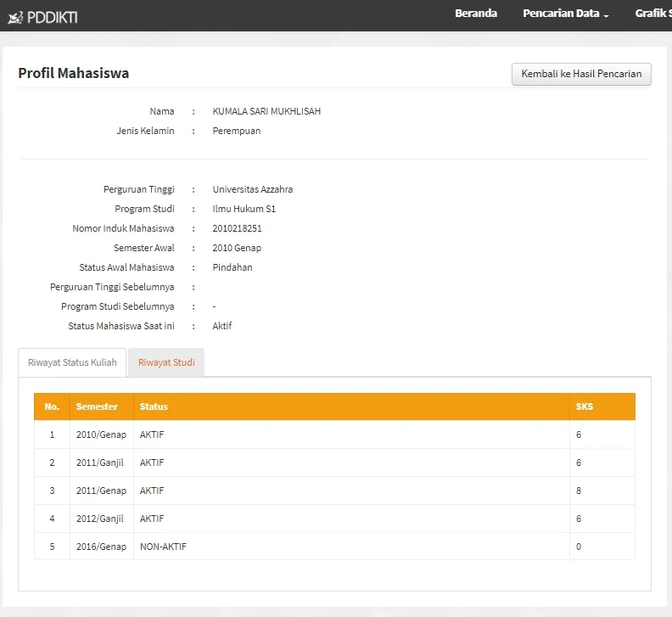Click the Profil Mahasiswa heading

74,73
